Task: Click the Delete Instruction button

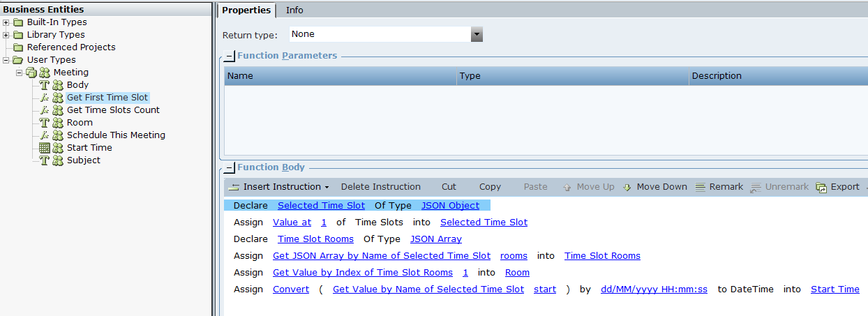Action: pos(380,187)
